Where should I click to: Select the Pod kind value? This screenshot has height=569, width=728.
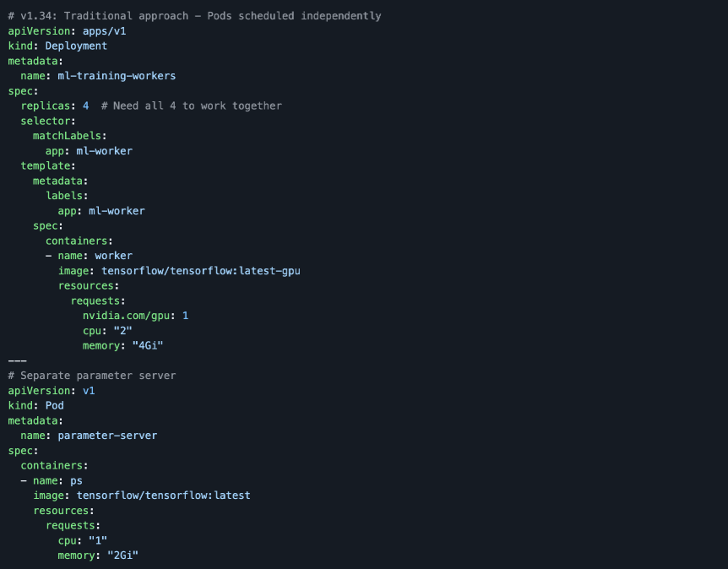point(54,405)
